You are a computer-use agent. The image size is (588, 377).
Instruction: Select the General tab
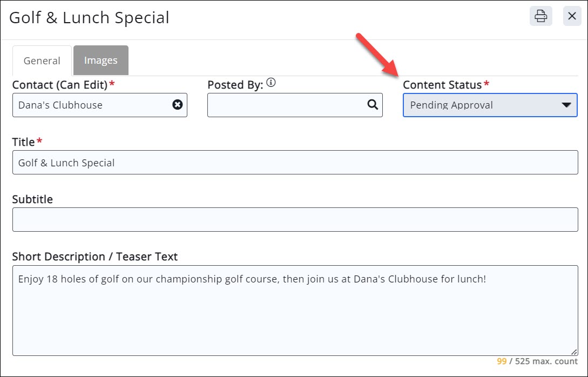(42, 61)
